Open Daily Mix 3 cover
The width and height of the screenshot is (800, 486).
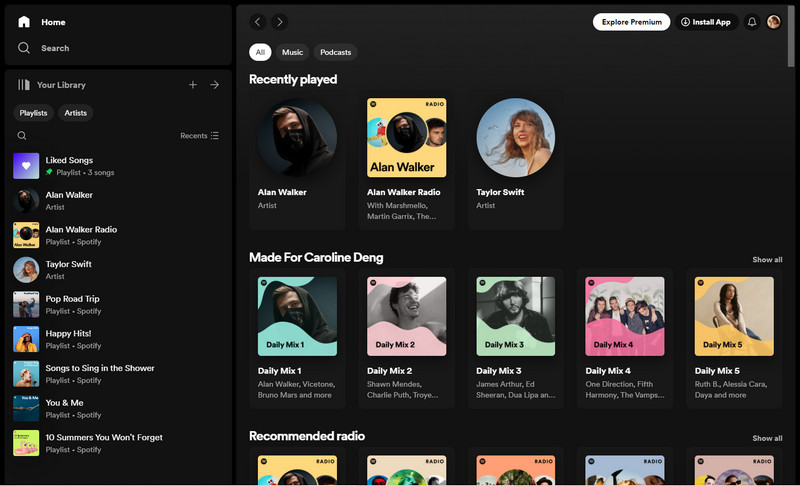pyautogui.click(x=516, y=316)
